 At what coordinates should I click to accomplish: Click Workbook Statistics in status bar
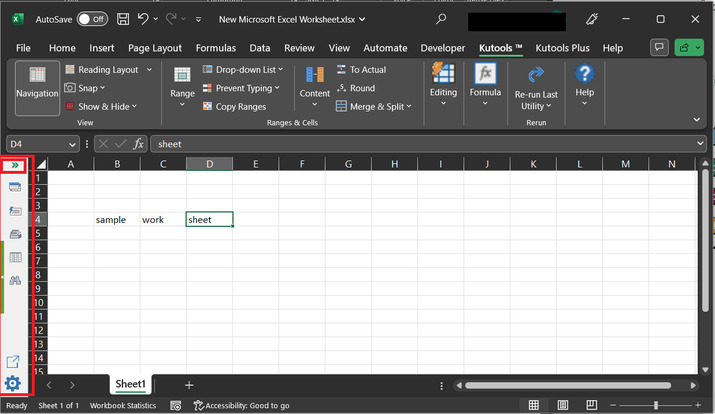click(x=122, y=405)
